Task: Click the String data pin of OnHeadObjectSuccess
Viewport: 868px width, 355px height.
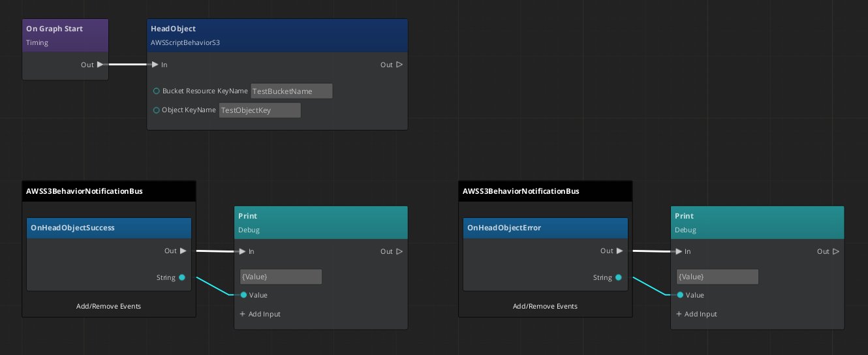Action: (x=182, y=277)
